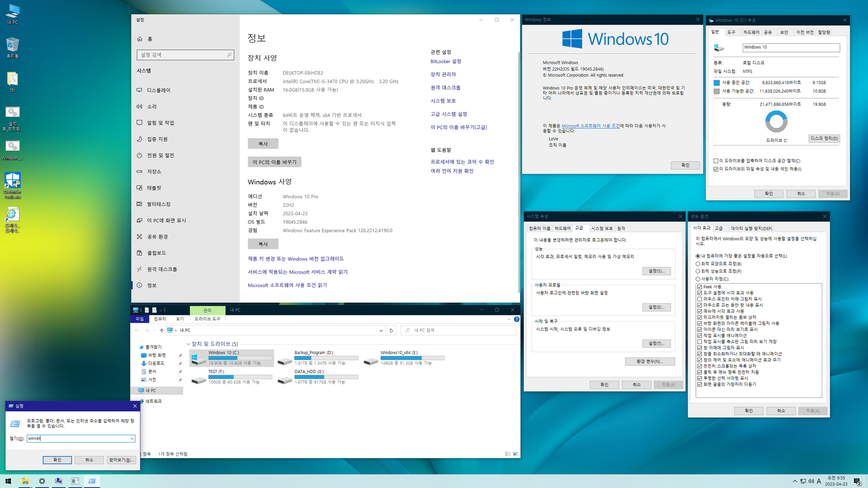Viewport: 868px width, 488px height.
Task: Click 디스크 정리(D) button
Action: click(824, 139)
